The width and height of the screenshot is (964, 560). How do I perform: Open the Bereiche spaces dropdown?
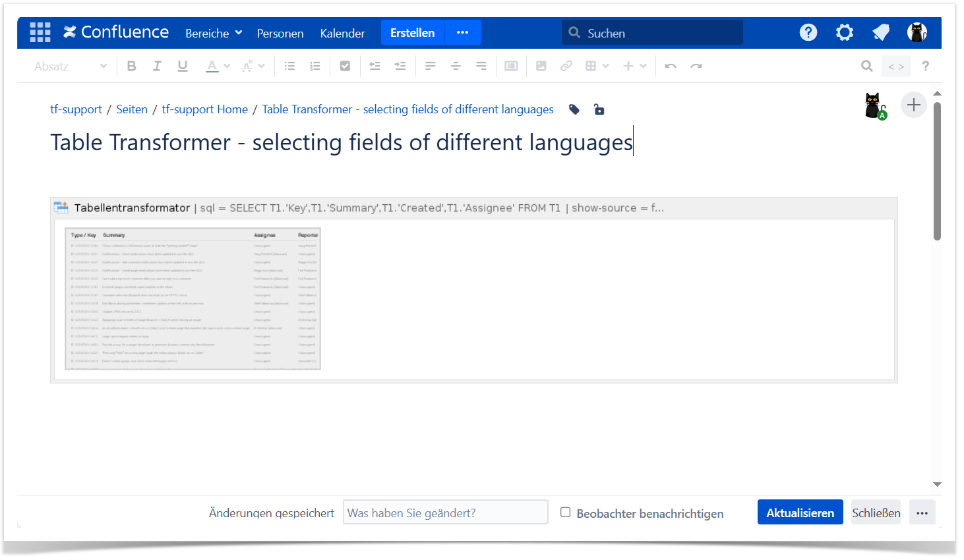coord(214,33)
